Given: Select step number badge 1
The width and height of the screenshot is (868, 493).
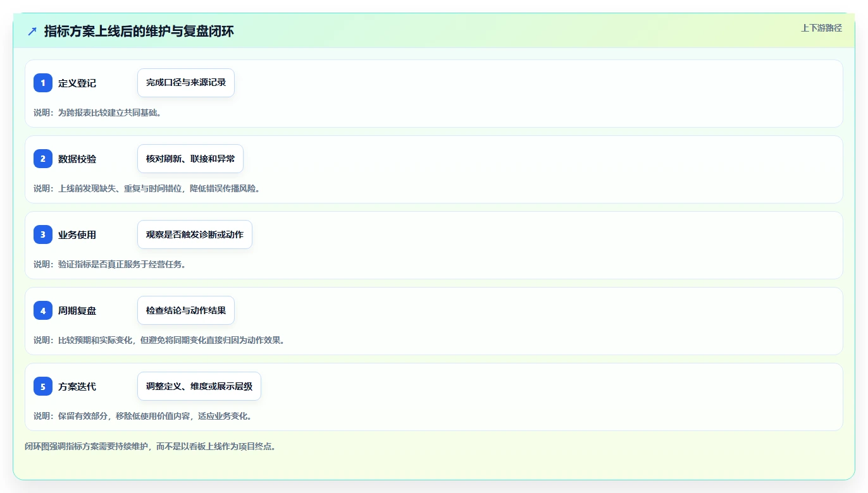Looking at the screenshot, I should point(43,83).
